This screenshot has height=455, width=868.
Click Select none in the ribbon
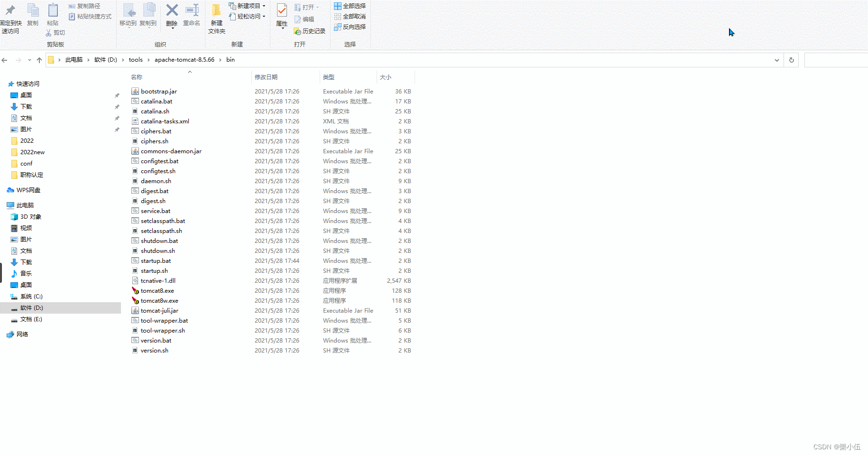click(x=350, y=17)
